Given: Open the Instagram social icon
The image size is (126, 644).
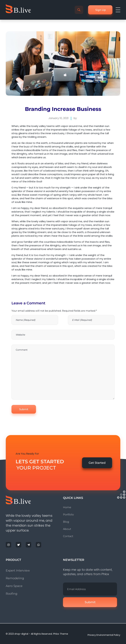Looking at the screenshot, I should tap(9, 544).
